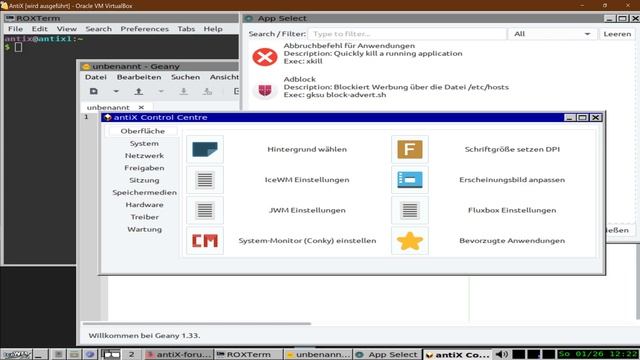Click the Hintergrund wählen label
640x360 pixels.
pos(307,149)
